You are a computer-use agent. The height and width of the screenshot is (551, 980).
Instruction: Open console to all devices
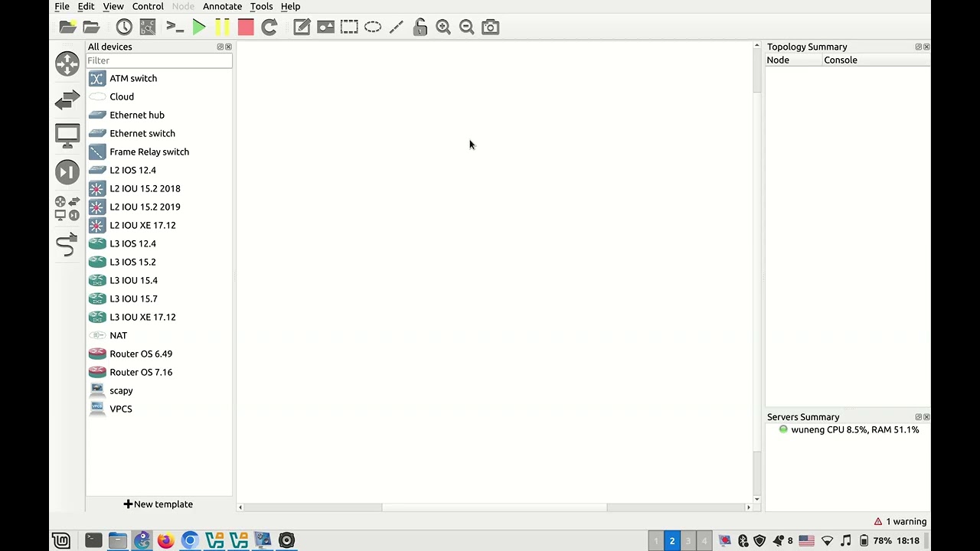coord(175,27)
